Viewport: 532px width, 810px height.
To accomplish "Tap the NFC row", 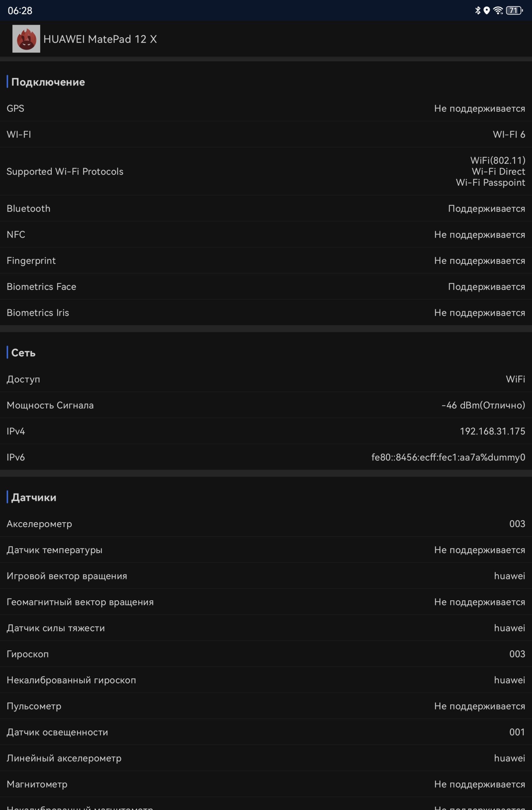I will [266, 234].
